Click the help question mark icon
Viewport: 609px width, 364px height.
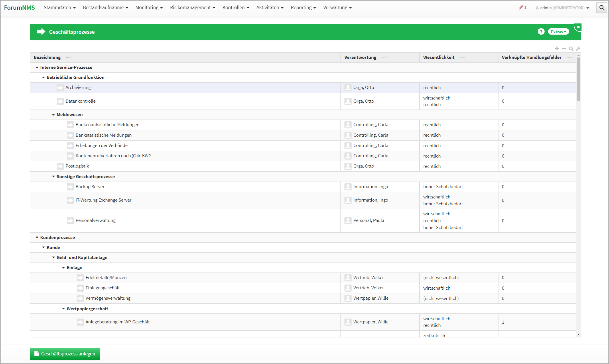tap(541, 32)
